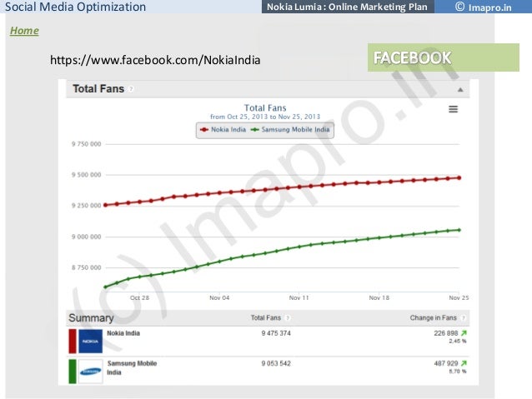
Task: Click the Oct 28 axis label
Action: 139,297
